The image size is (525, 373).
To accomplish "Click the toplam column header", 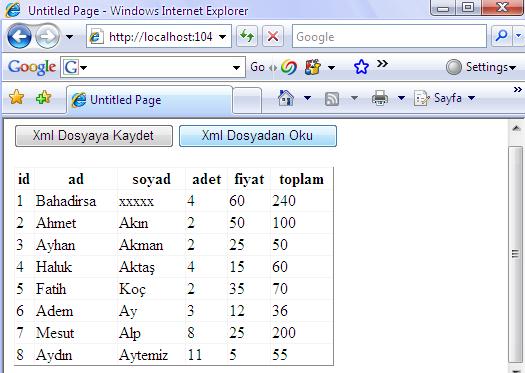I will pyautogui.click(x=301, y=179).
